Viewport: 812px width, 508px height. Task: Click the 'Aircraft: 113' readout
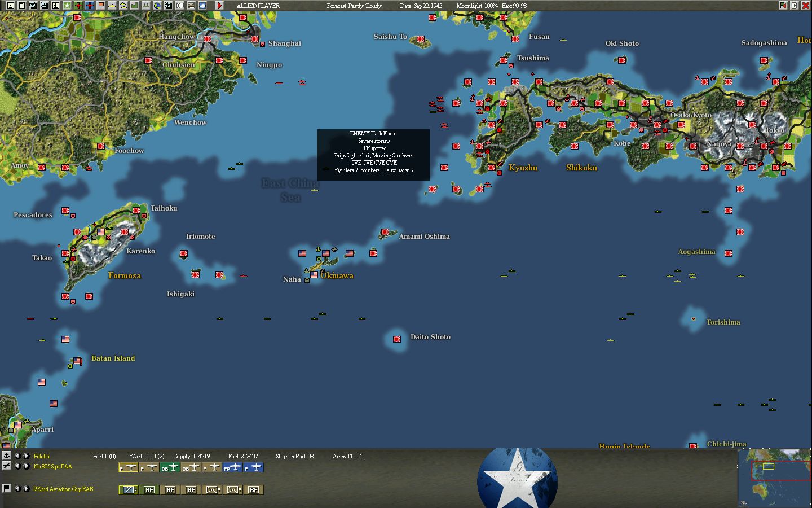click(x=348, y=456)
